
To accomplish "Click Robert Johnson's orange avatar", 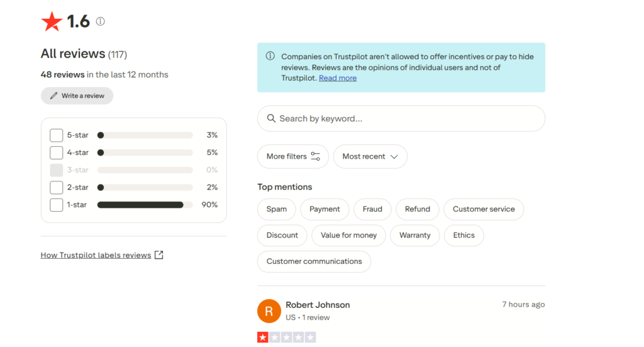I will pos(269,311).
